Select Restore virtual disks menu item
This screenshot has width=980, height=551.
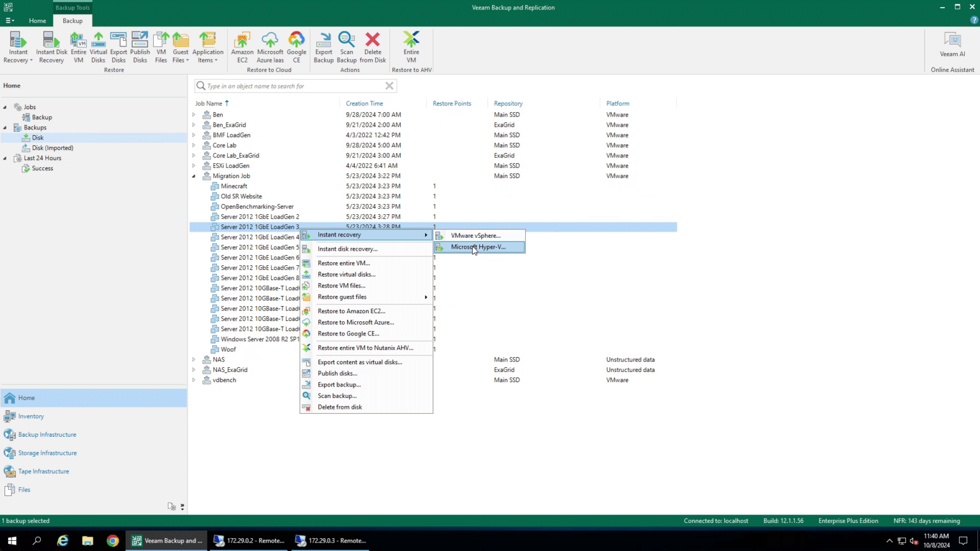tap(366, 274)
